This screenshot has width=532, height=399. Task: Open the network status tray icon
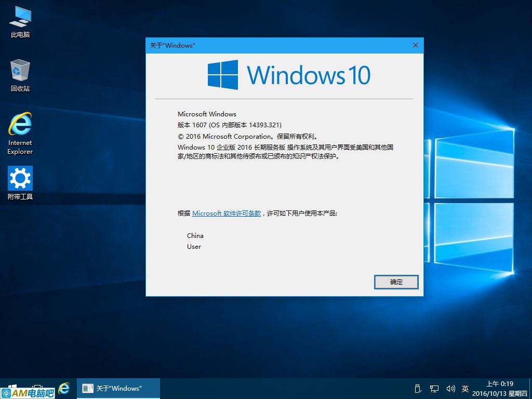click(434, 389)
